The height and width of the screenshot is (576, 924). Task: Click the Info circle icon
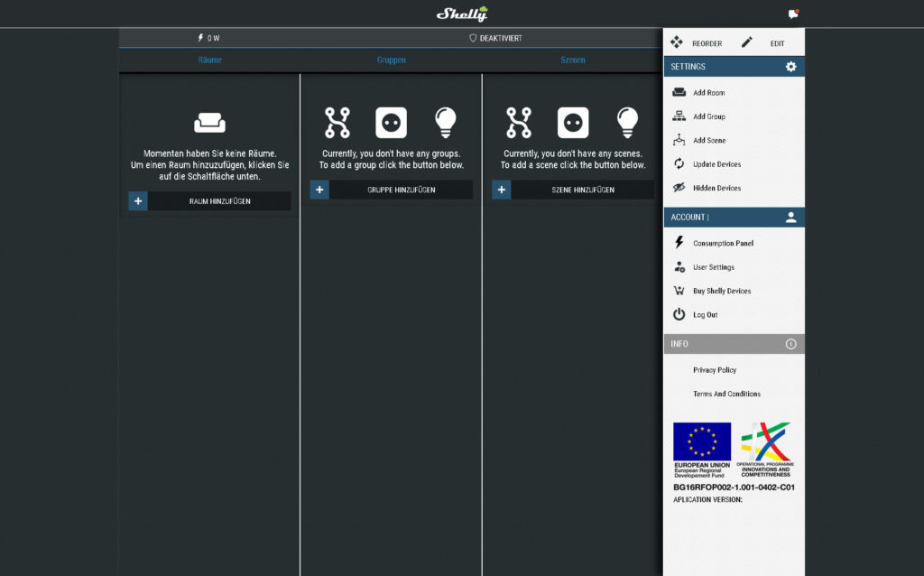point(790,344)
